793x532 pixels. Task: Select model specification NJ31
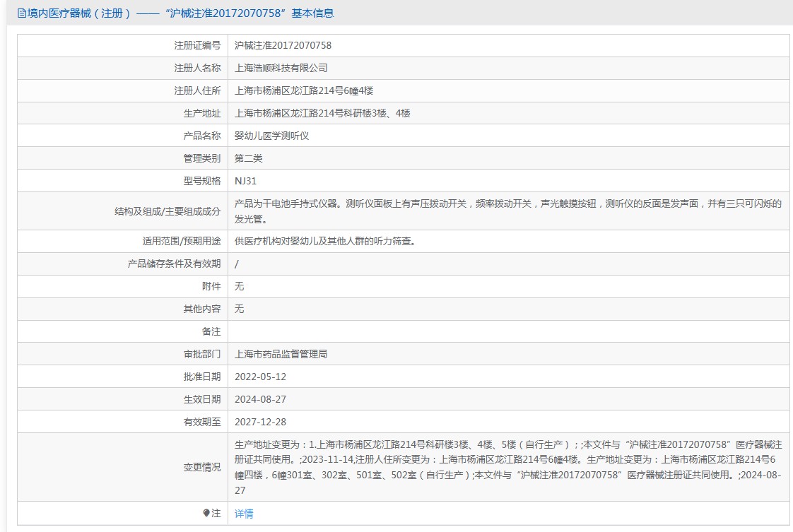point(245,181)
